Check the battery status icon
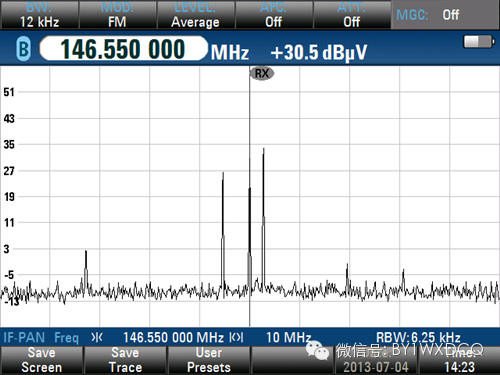 pos(479,42)
